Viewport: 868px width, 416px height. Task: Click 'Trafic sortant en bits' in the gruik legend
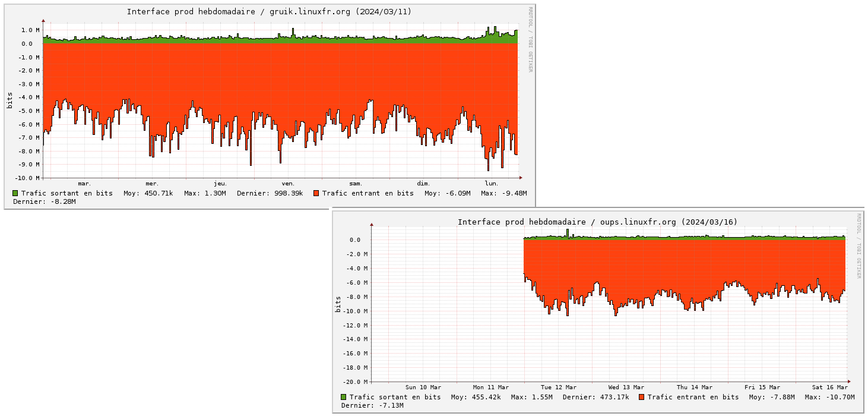pos(66,193)
